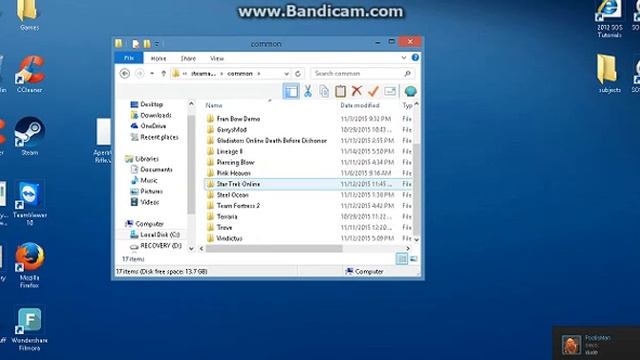This screenshot has height=360, width=640.
Task: Click the Cut scissors icon
Action: pos(308,91)
